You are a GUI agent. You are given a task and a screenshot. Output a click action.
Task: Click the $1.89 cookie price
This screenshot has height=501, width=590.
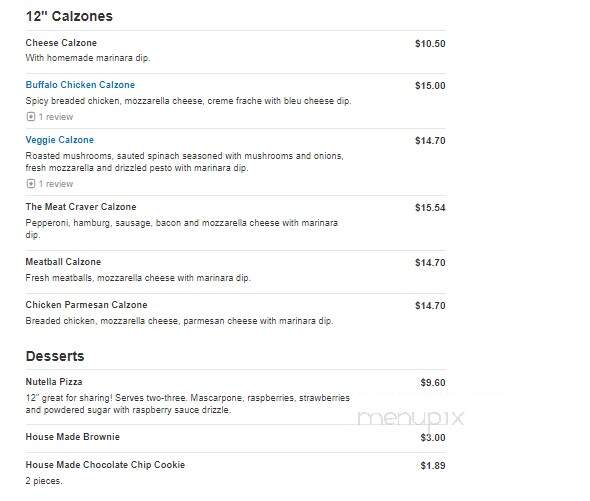433,466
